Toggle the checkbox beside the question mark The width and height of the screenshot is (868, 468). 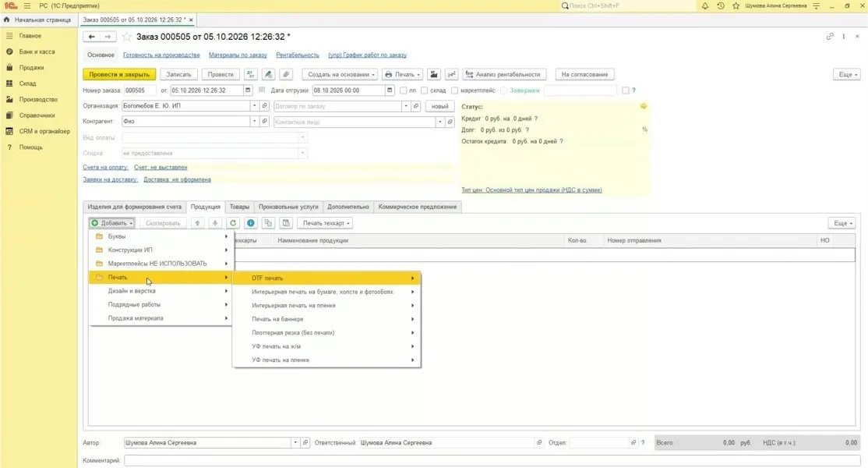(625, 90)
